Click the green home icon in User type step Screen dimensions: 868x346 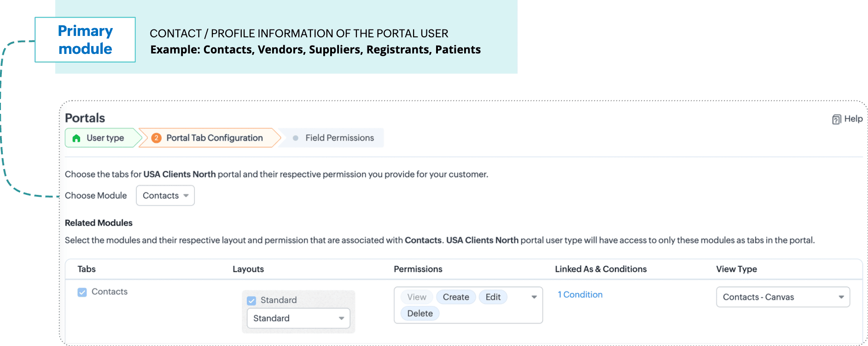coord(76,138)
